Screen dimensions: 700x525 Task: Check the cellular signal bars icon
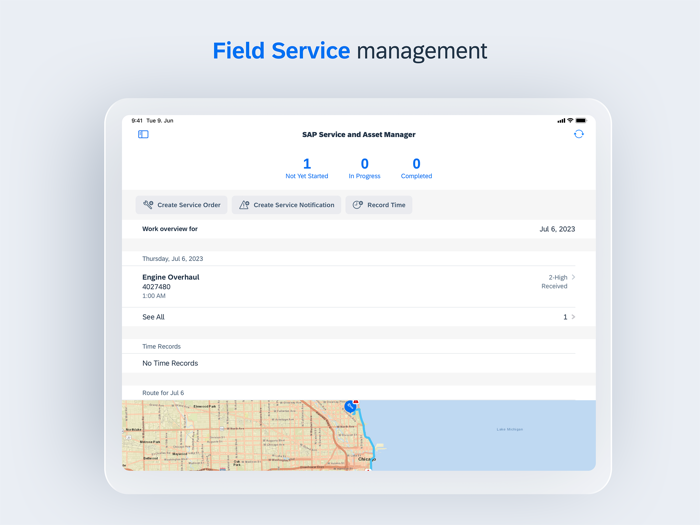(x=561, y=121)
